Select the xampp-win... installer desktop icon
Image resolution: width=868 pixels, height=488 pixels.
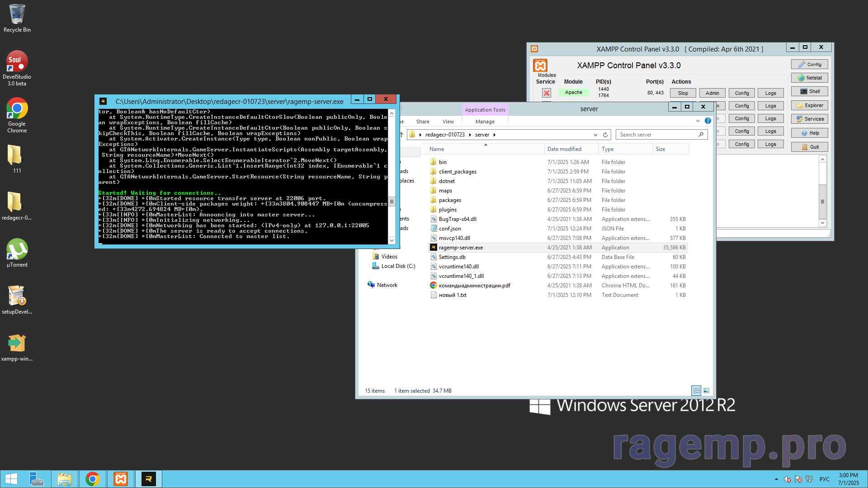click(x=17, y=347)
